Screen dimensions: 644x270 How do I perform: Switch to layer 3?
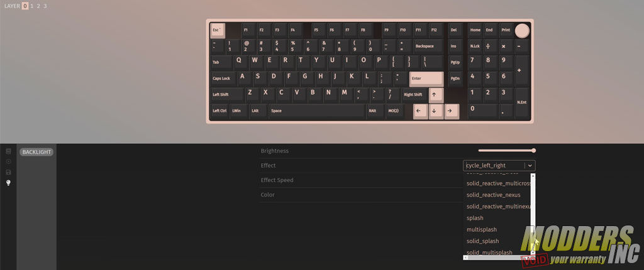[x=45, y=6]
